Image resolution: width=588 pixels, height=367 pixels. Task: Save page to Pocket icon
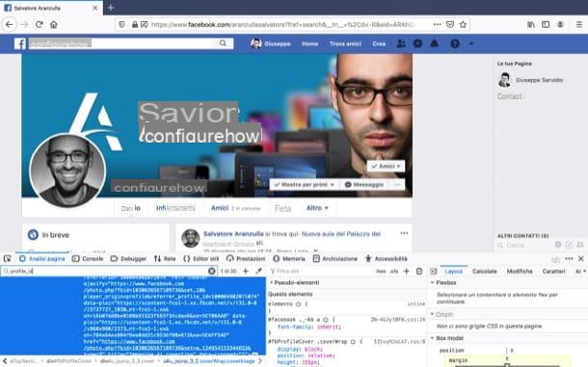450,24
